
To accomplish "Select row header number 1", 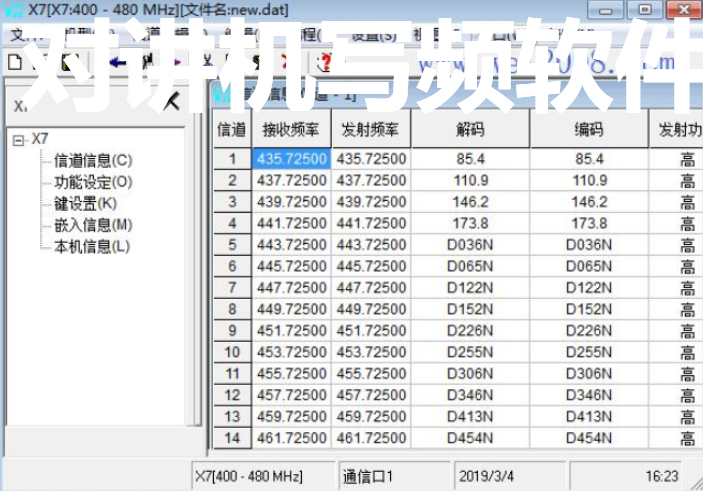I will point(232,159).
